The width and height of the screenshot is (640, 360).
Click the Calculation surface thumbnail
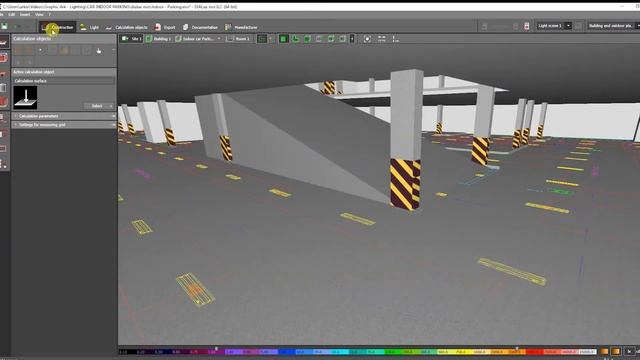click(x=25, y=97)
